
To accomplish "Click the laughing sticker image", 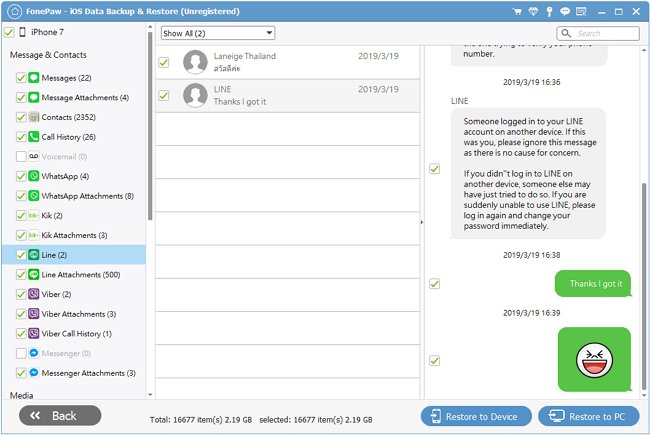I will tap(594, 360).
